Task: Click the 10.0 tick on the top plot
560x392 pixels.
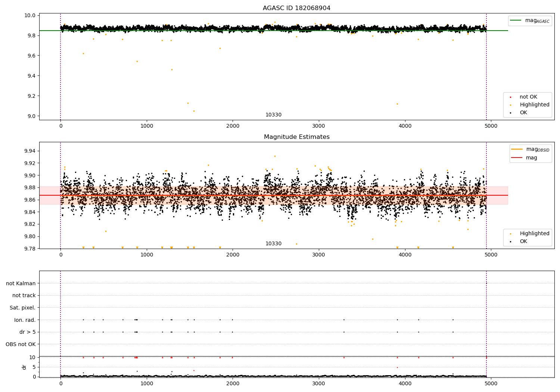Action: pos(30,16)
